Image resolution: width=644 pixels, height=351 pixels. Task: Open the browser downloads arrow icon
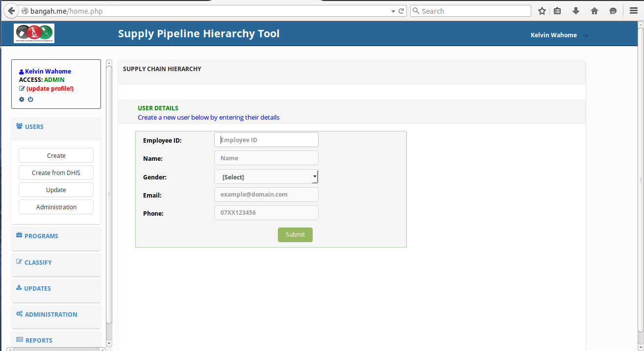576,11
